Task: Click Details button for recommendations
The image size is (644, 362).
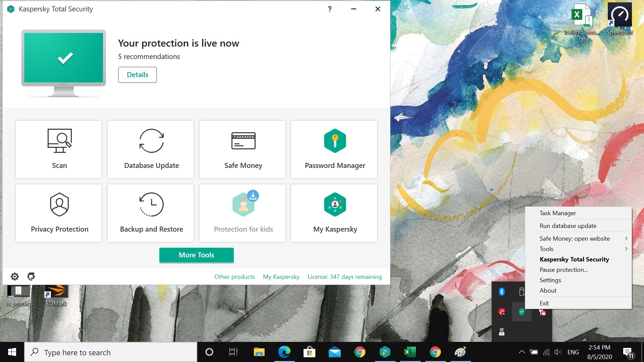Action: coord(138,74)
